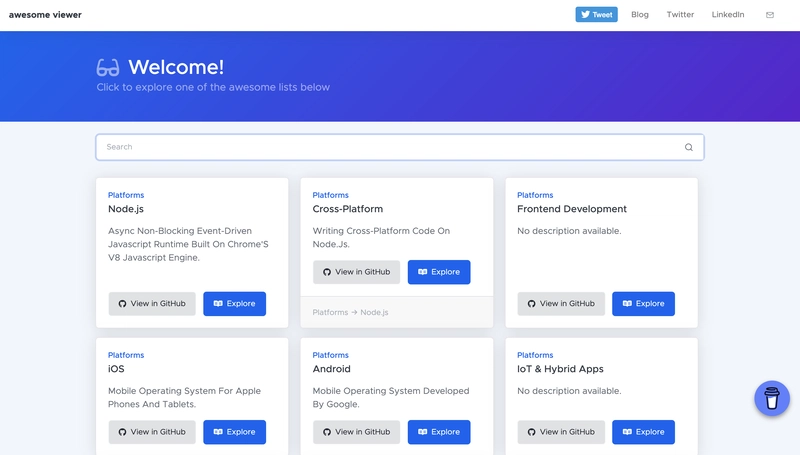Click the Frontend Development card title
This screenshot has width=800, height=455.
pyautogui.click(x=572, y=209)
